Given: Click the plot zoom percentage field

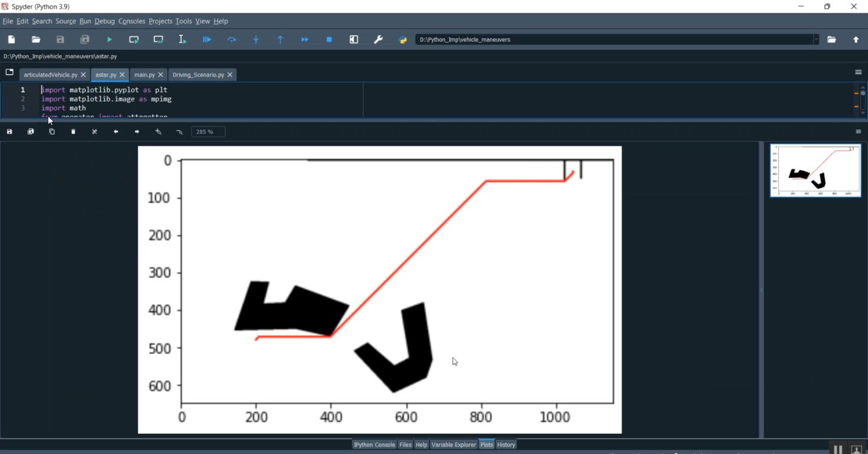Looking at the screenshot, I should pos(208,132).
